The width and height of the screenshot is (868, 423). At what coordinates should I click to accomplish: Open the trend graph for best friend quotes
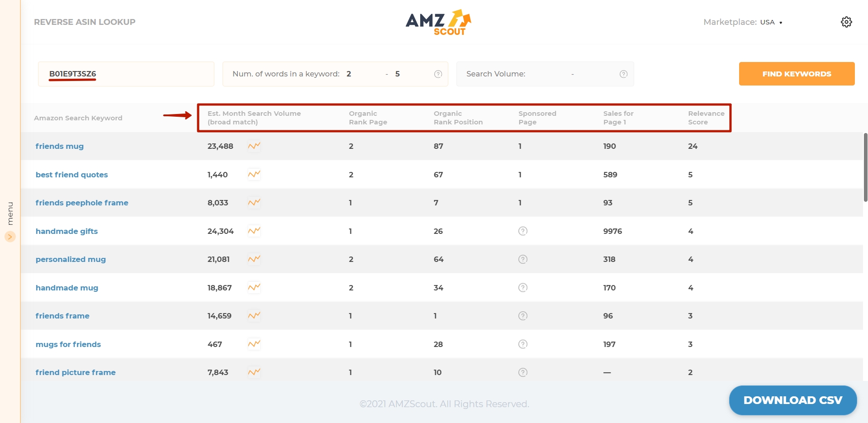(253, 174)
